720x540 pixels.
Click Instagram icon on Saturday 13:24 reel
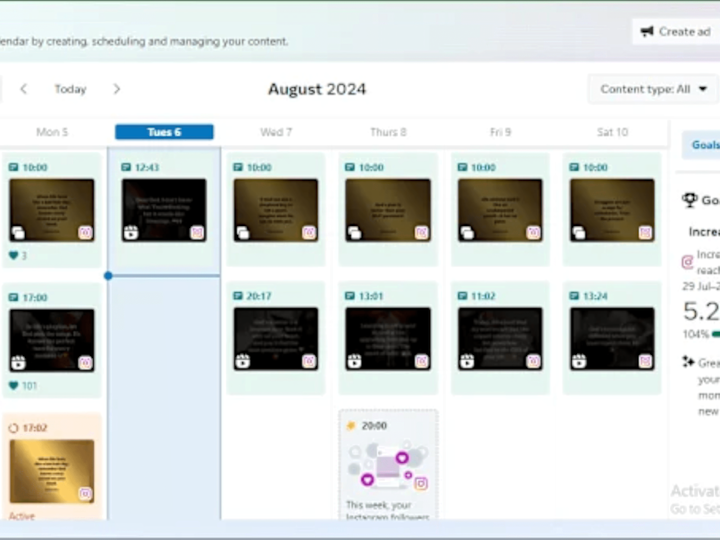(646, 361)
